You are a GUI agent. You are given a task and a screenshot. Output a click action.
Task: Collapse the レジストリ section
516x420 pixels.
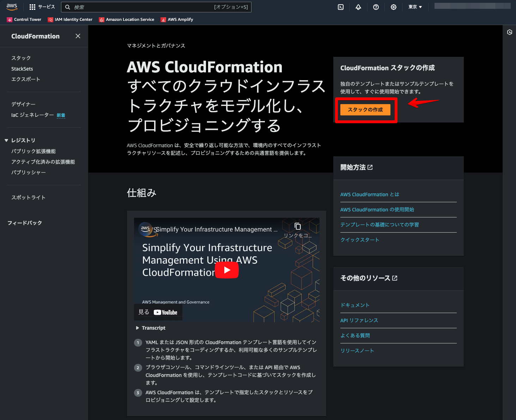click(6, 140)
